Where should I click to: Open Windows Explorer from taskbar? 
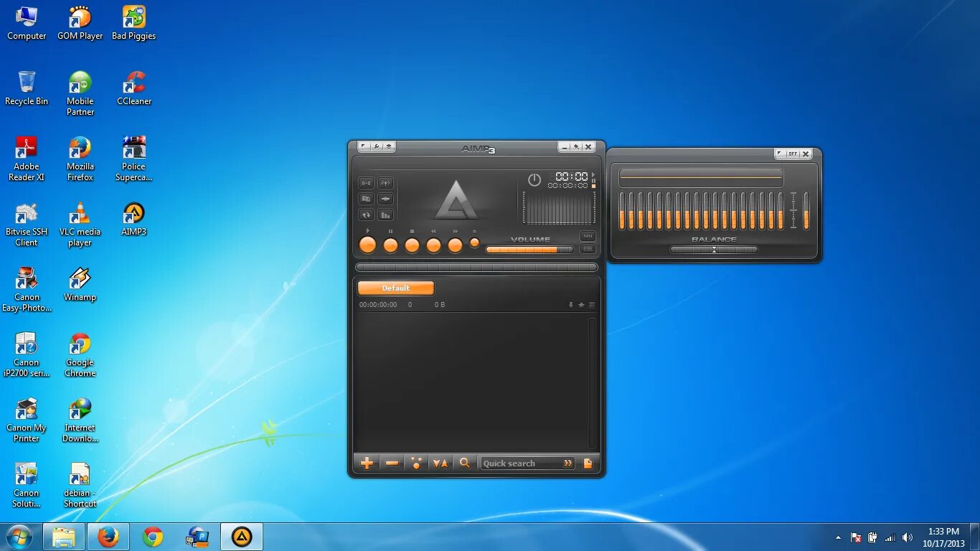point(63,537)
